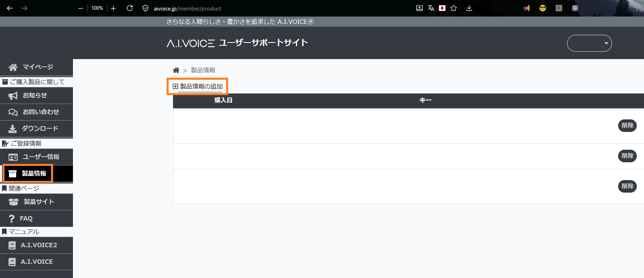The width and height of the screenshot is (644, 278).
Task: Click the browser forward arrow
Action: [x=24, y=8]
